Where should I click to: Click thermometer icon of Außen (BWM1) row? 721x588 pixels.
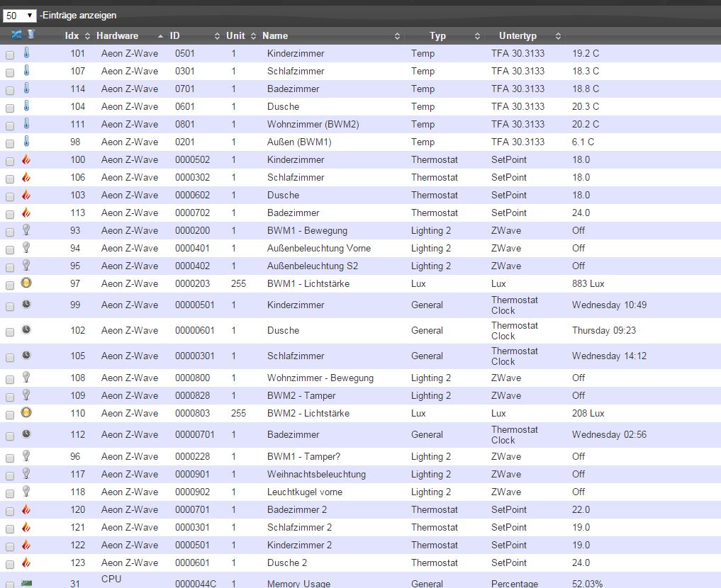(x=27, y=142)
